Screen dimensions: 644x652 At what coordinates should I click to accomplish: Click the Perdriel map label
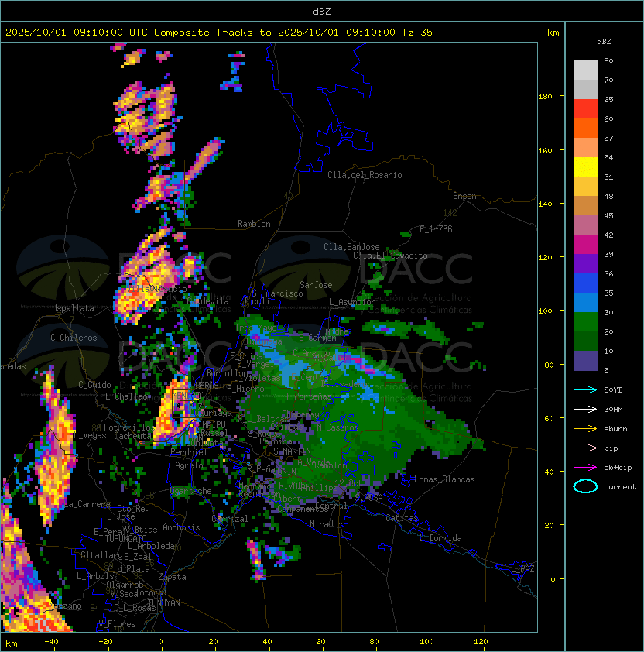pos(189,452)
